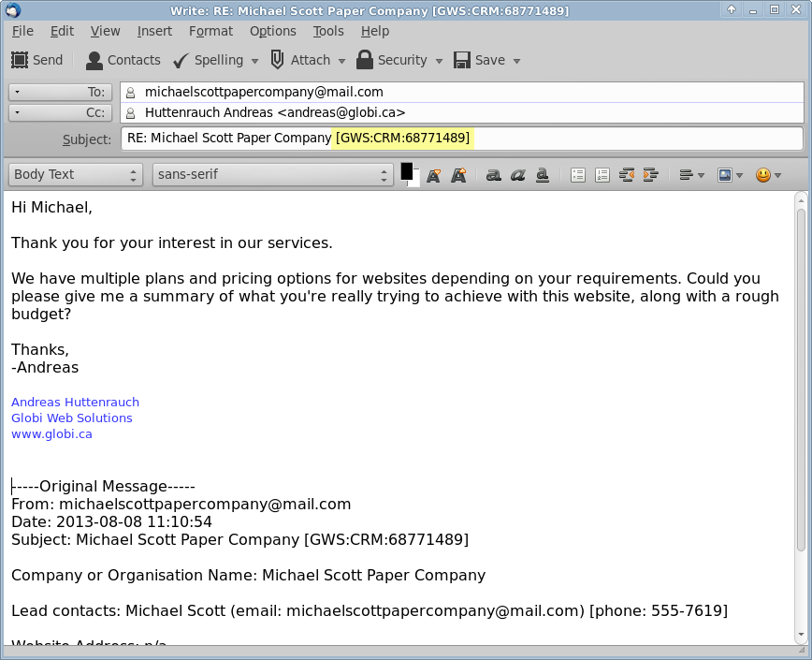812x660 pixels.
Task: Run the Spelling check
Action: coord(209,60)
